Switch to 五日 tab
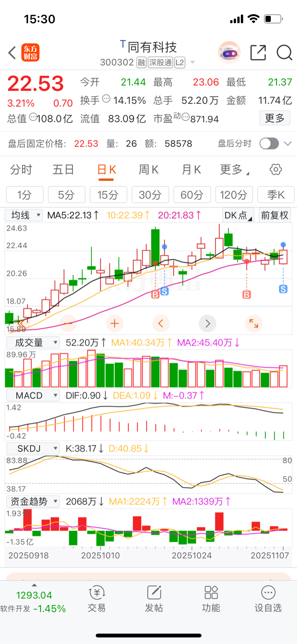 [63, 170]
